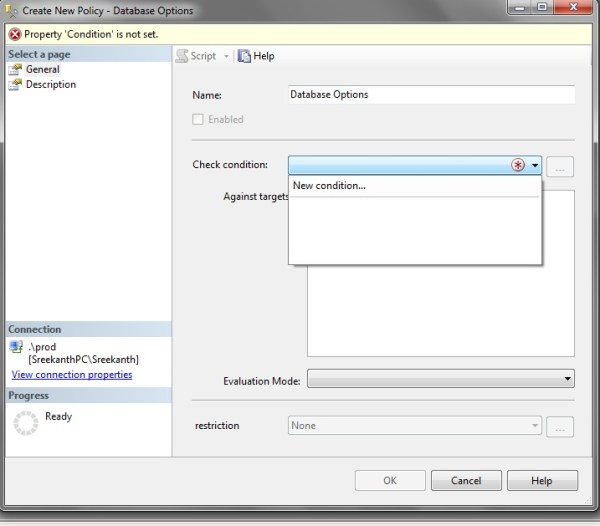Toggle the Enabled checkbox

tap(198, 119)
